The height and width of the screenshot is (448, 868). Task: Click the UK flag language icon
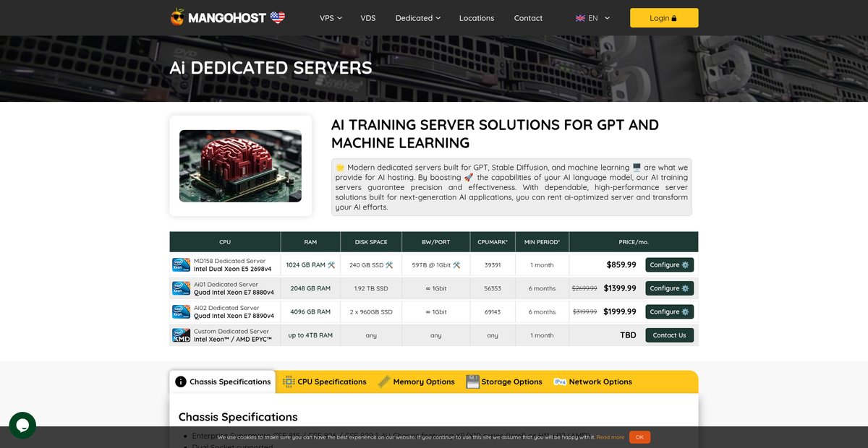[580, 18]
